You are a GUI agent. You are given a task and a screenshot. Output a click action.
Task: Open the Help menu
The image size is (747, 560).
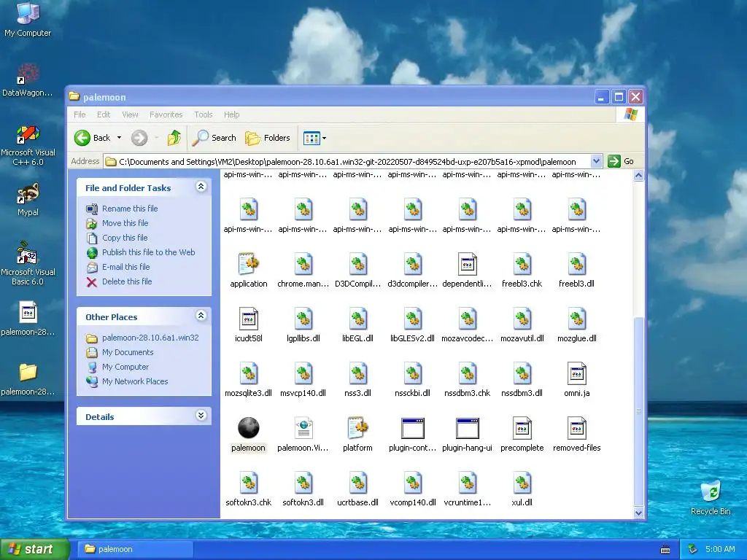click(x=231, y=114)
